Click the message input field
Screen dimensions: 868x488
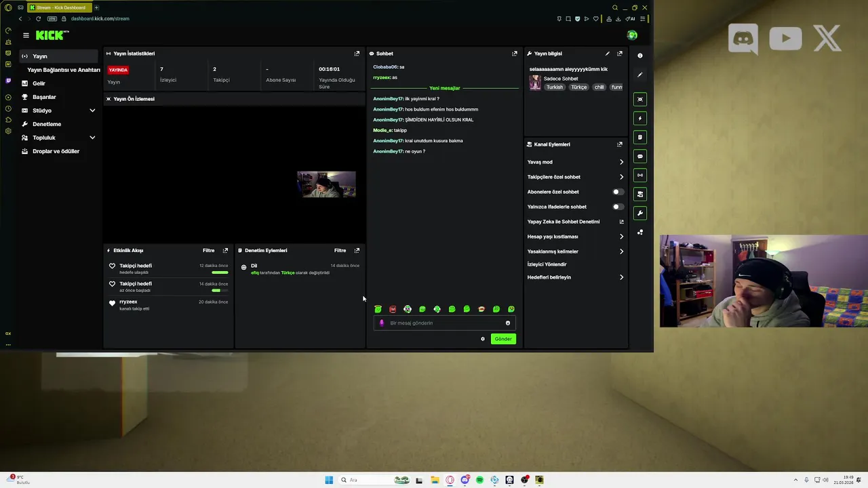(444, 323)
